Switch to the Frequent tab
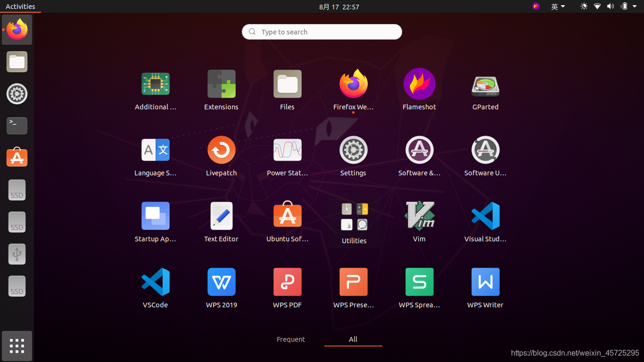 291,339
